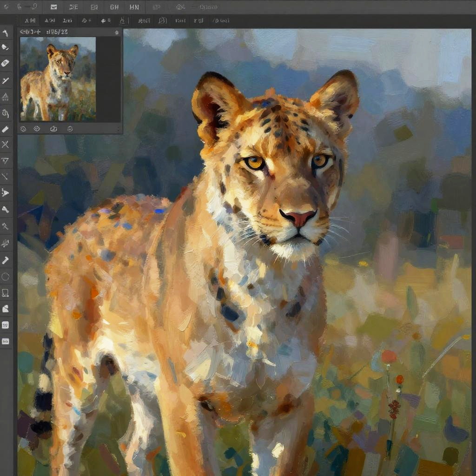Open the HN menu in the top bar
This screenshot has height=476, width=476.
[x=134, y=7]
